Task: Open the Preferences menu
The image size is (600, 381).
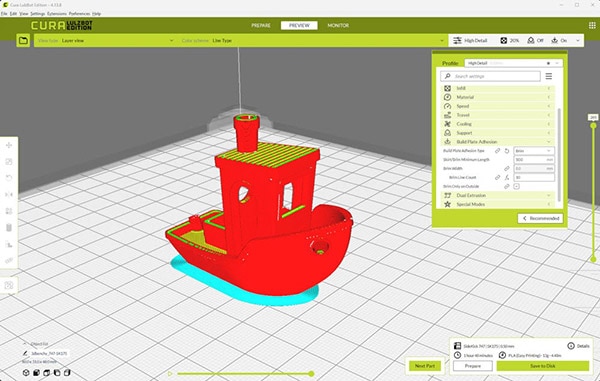Action: (79, 13)
